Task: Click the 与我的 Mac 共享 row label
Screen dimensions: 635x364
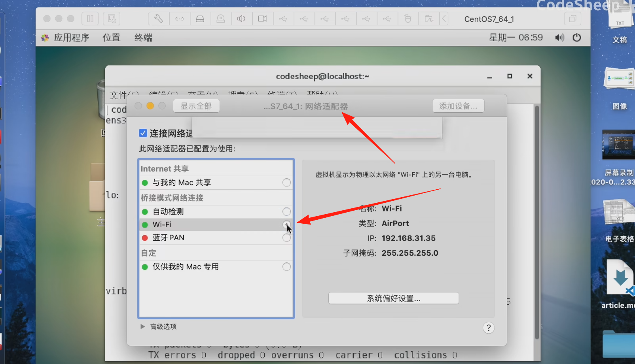Action: point(182,183)
